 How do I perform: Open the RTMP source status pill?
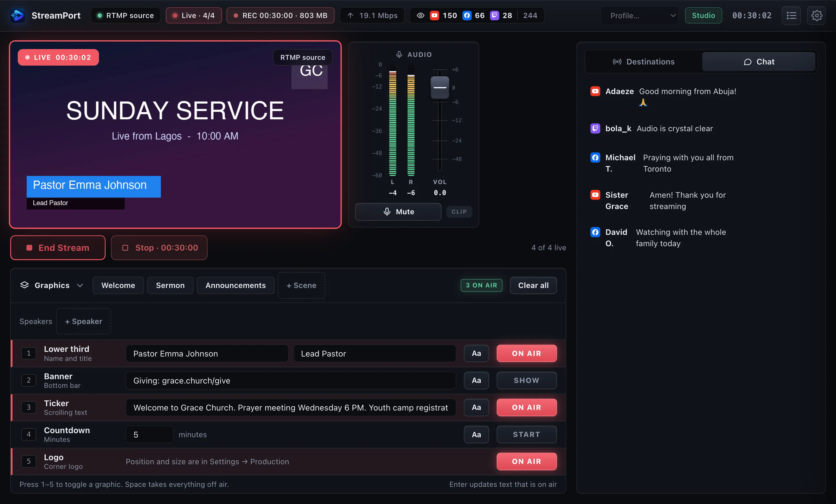point(125,16)
